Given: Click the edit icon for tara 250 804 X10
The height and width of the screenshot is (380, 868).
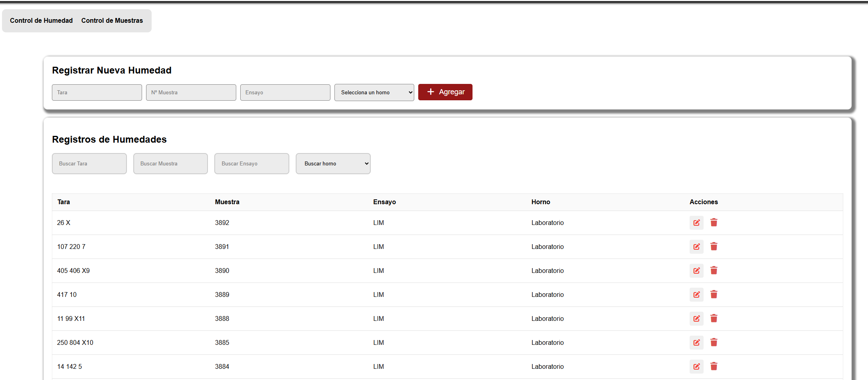Looking at the screenshot, I should (696, 342).
